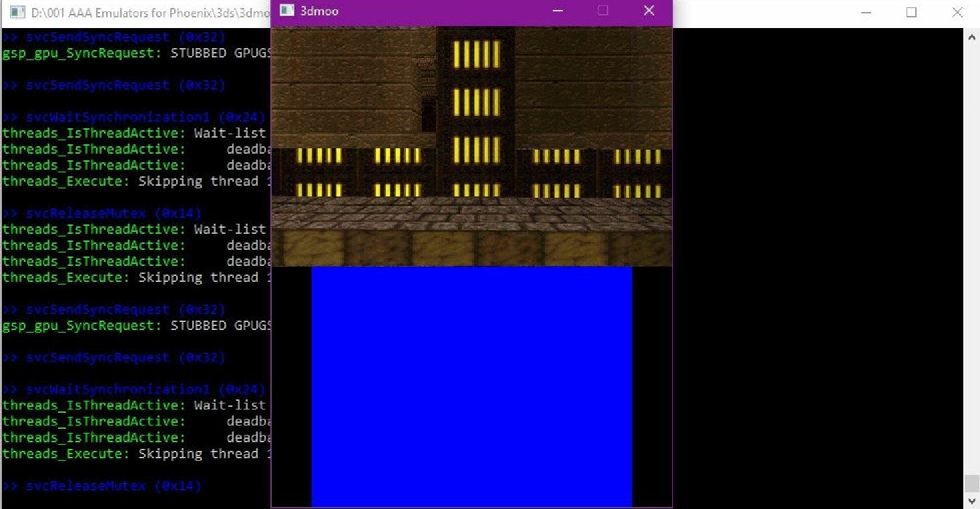980x509 pixels.
Task: Click the blue bottom screen in 3dmoo
Action: (471, 387)
